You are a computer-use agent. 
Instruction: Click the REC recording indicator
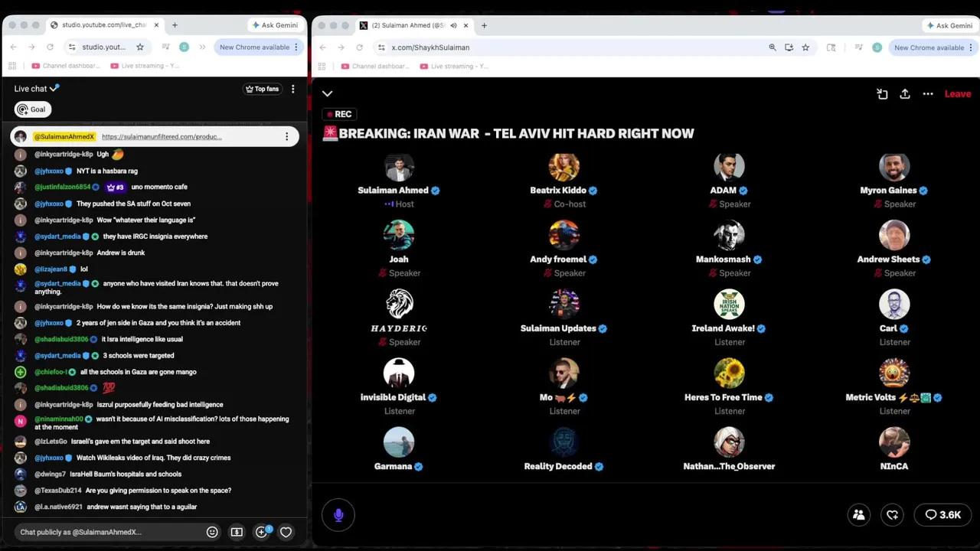pyautogui.click(x=338, y=114)
